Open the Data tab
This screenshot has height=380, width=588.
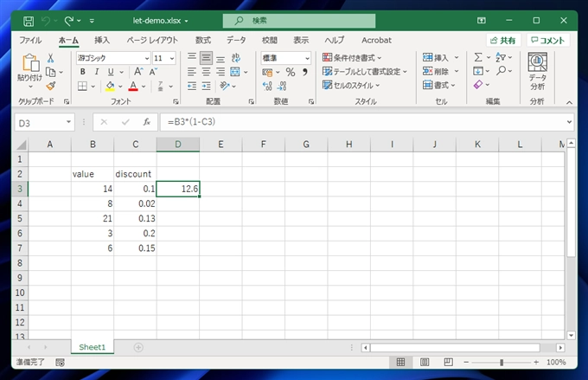[236, 40]
